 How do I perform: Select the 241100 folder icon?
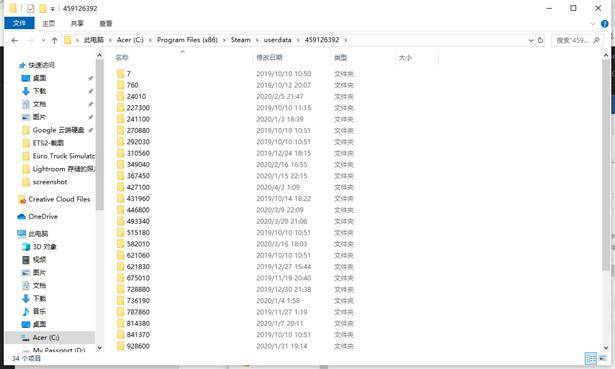click(x=120, y=119)
